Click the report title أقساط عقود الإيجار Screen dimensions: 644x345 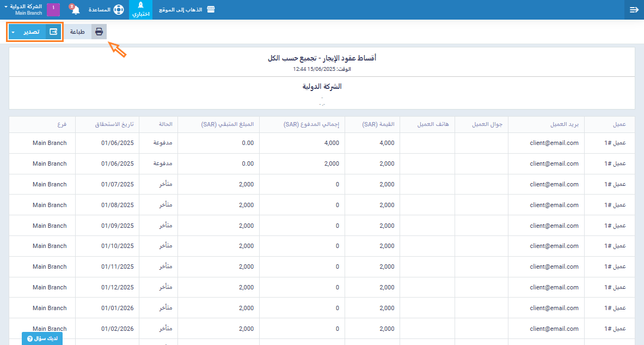tap(322, 58)
